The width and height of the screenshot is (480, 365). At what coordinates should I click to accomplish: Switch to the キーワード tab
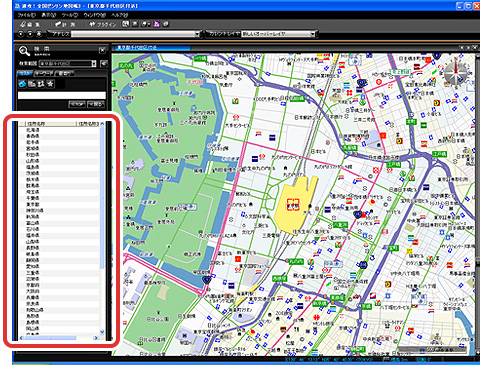coord(44,74)
